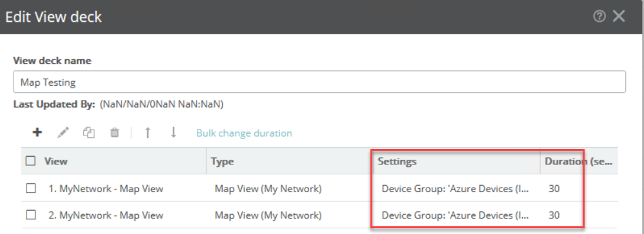
Task: Click the trash delete icon
Action: point(115,133)
